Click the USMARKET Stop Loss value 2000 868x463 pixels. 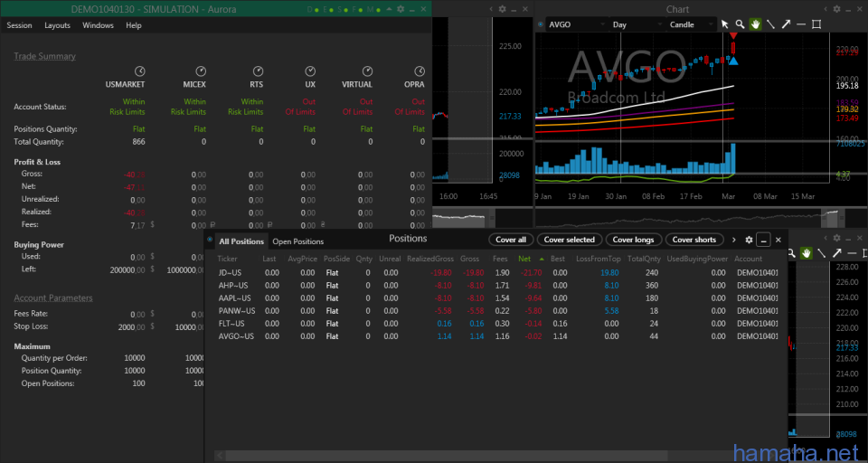[x=132, y=326]
